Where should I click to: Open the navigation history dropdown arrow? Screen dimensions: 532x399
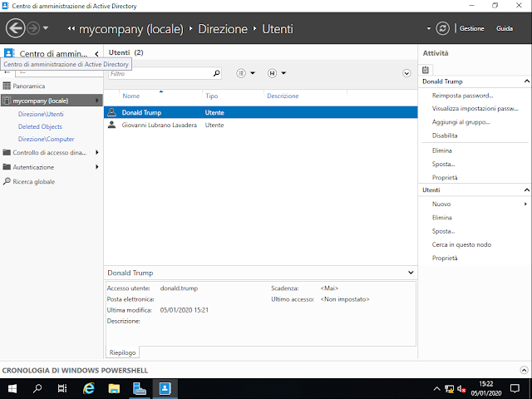(x=46, y=28)
